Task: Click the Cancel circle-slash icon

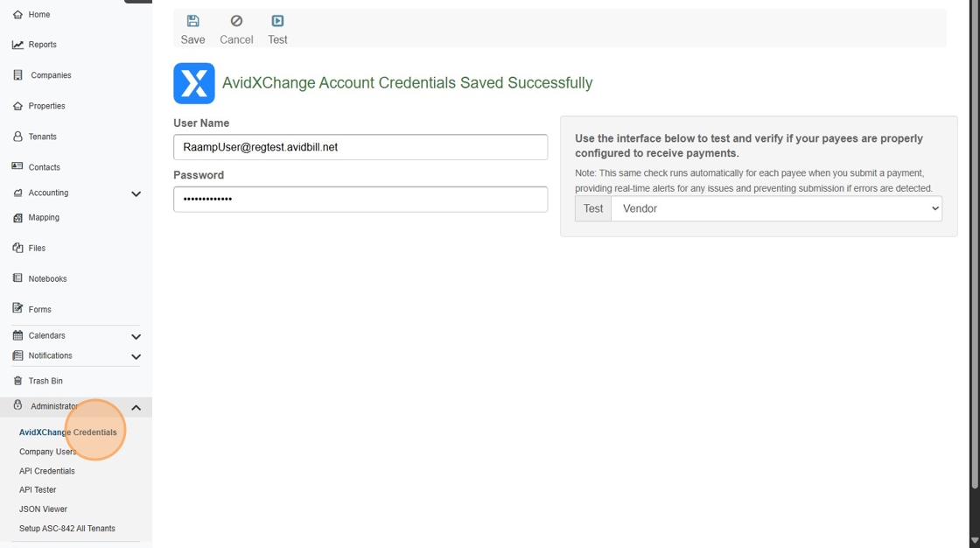Action: 236,21
